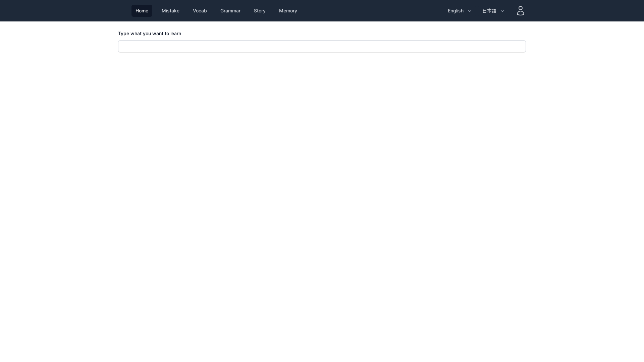Open the Memory tab
Screen dimensions: 644x362
pyautogui.click(x=288, y=11)
